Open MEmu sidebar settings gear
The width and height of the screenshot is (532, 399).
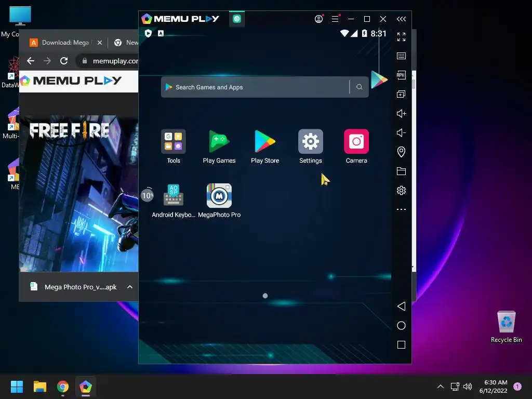(x=401, y=190)
